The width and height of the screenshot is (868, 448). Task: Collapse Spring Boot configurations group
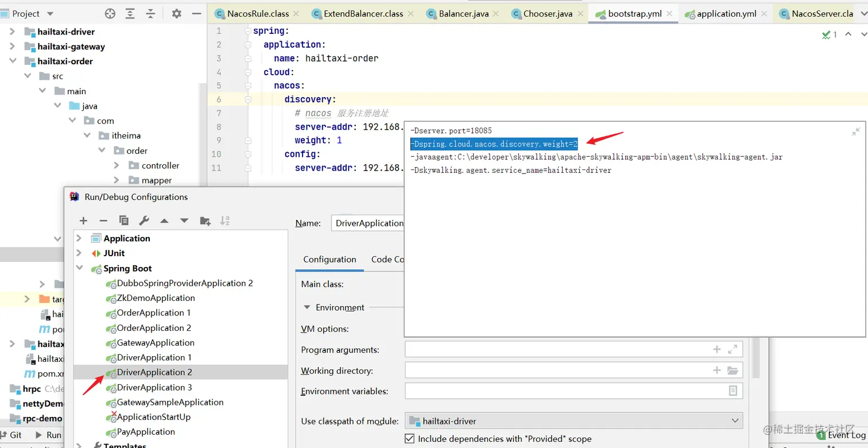pos(79,268)
